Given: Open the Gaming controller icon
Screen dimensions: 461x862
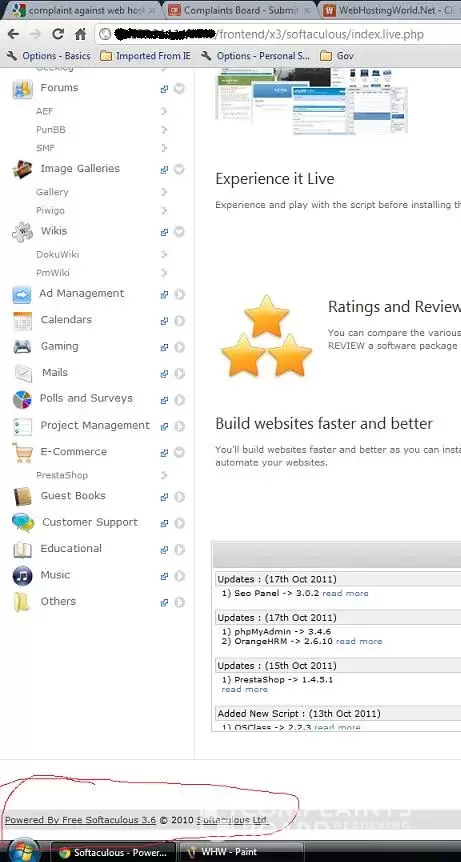Looking at the screenshot, I should click(x=22, y=347).
